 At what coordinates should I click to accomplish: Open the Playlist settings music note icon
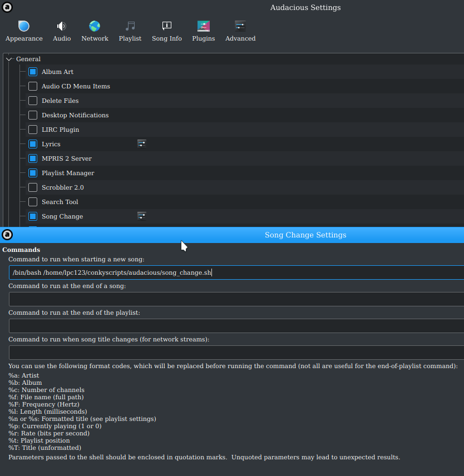tap(130, 26)
